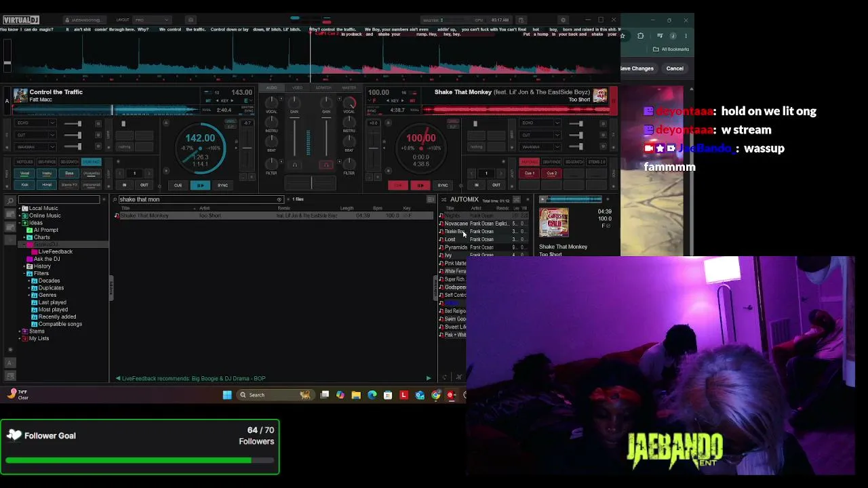Screen dimensions: 868x488
Task: Toggle headphone cue for deck A
Action: [294, 165]
